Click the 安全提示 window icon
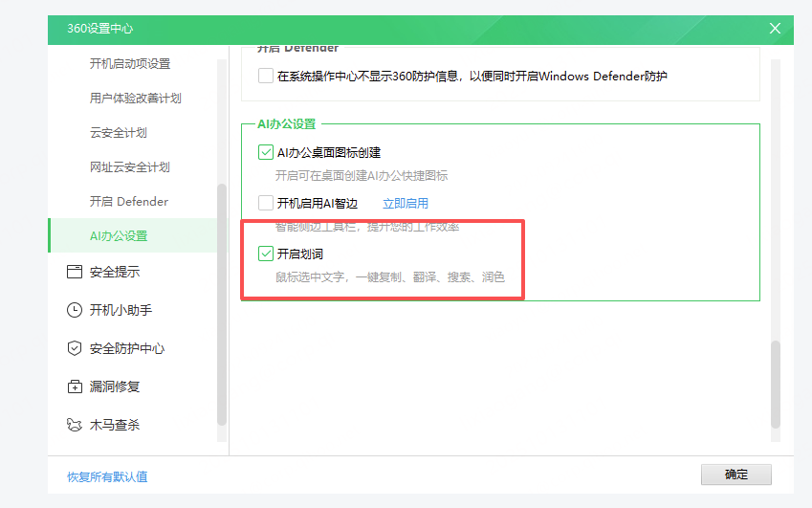 [x=75, y=272]
